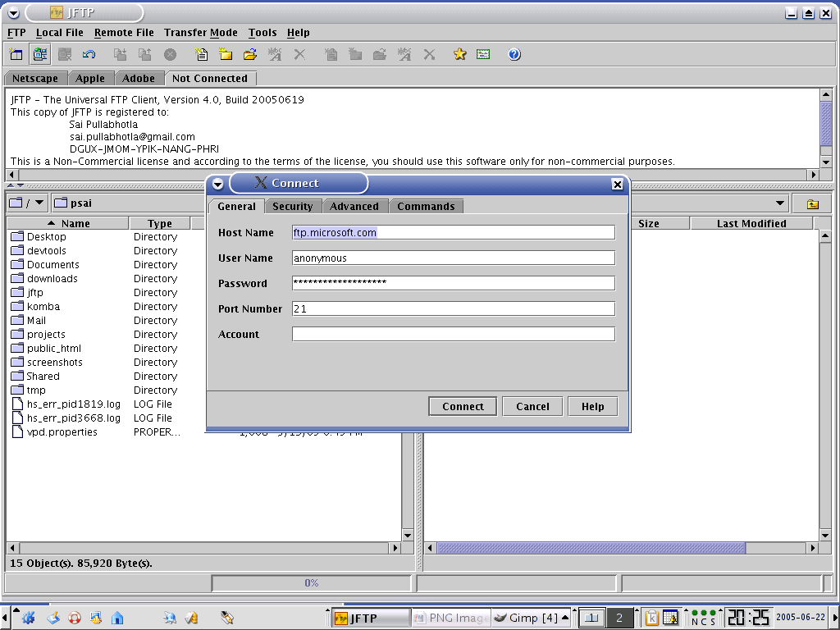Select the vpd.properties file
Image resolution: width=840 pixels, height=630 pixels.
pos(62,431)
